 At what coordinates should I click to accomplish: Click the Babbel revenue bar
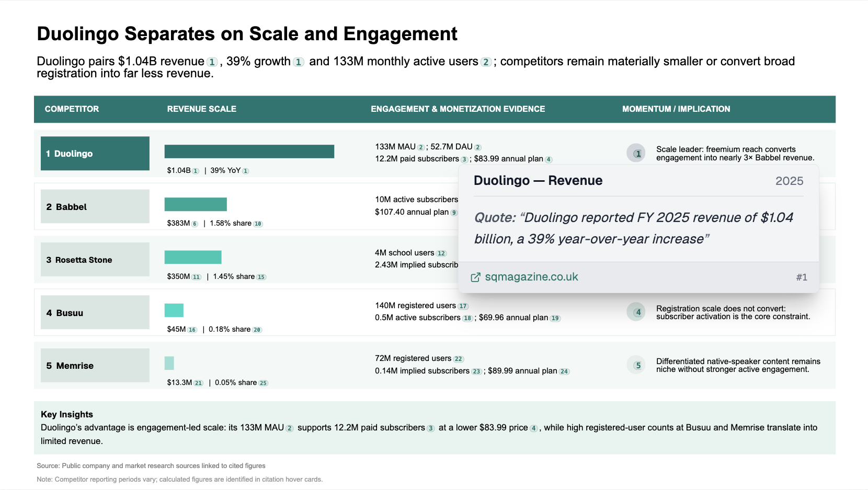[x=196, y=204]
